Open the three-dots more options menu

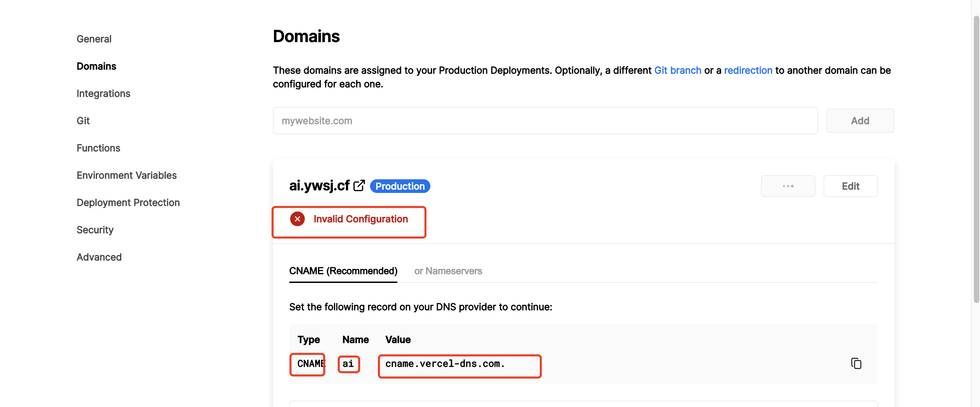coord(787,186)
